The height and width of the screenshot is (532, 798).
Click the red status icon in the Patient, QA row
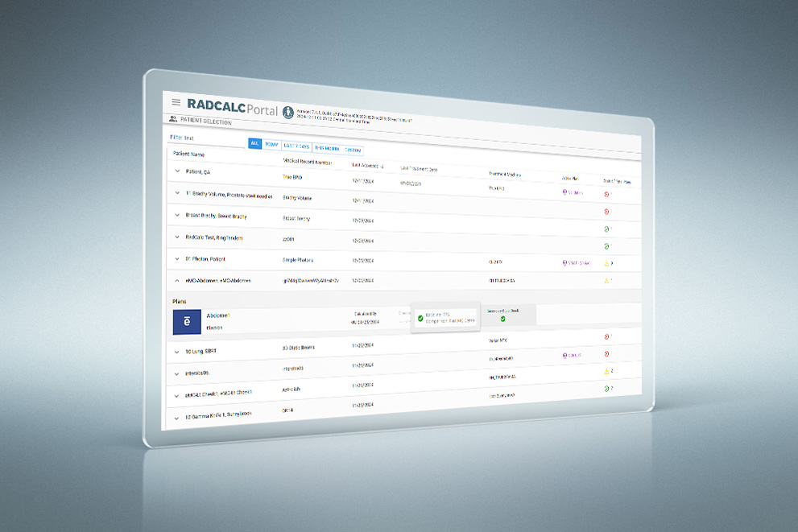coord(606,194)
